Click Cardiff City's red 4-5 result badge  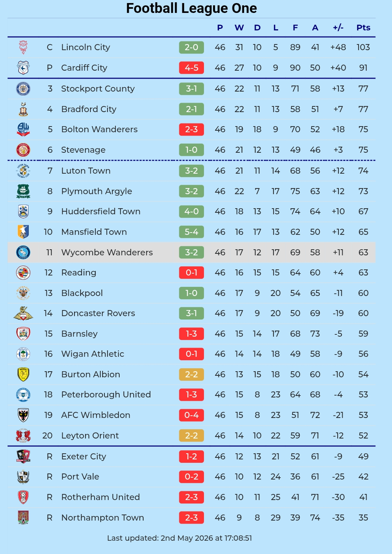coord(191,68)
